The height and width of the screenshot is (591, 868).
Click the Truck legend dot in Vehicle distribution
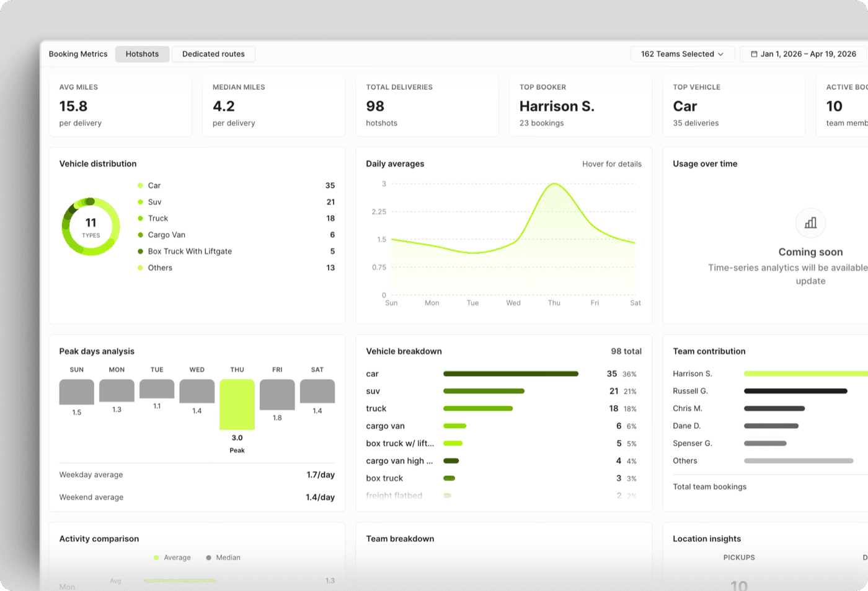(141, 218)
